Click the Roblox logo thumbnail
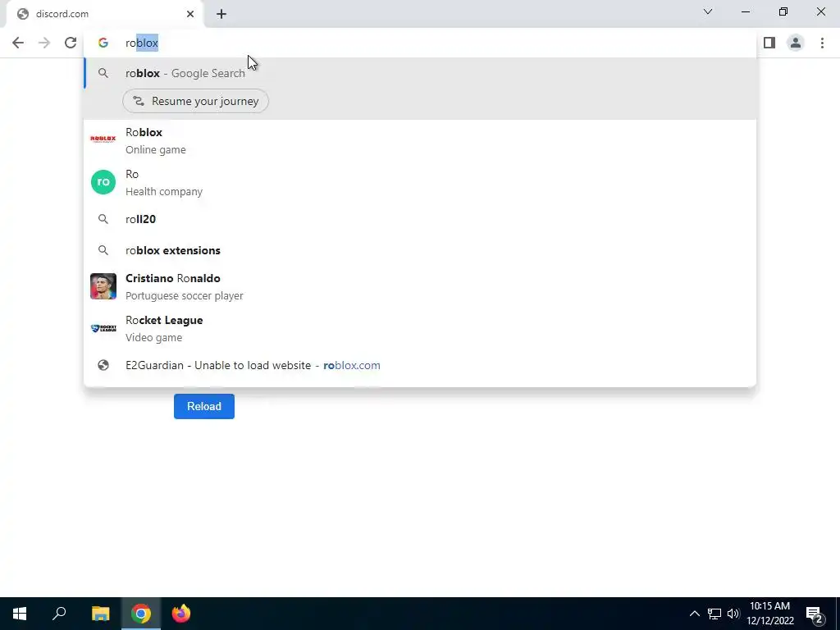Image resolution: width=840 pixels, height=630 pixels. pos(103,139)
